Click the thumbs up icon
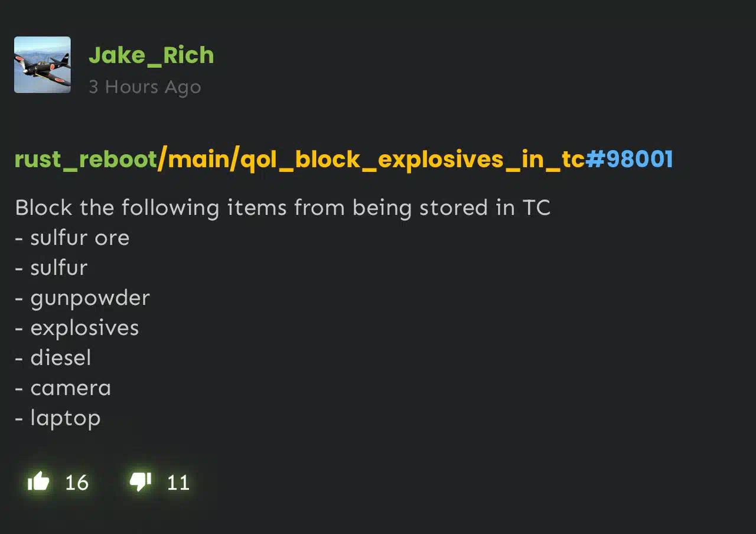Image resolution: width=756 pixels, height=534 pixels. (38, 482)
